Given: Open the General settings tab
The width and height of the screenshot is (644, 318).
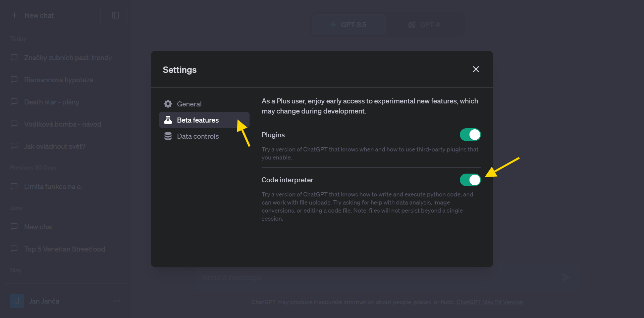Looking at the screenshot, I should click(x=204, y=104).
